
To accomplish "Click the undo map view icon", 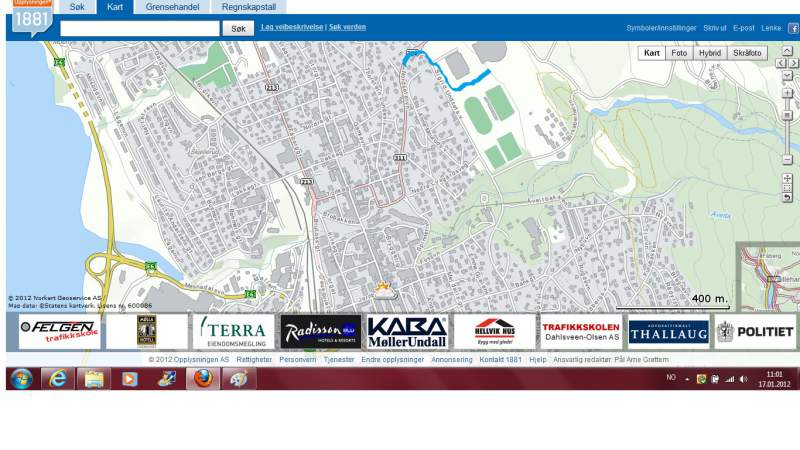I will [787, 198].
